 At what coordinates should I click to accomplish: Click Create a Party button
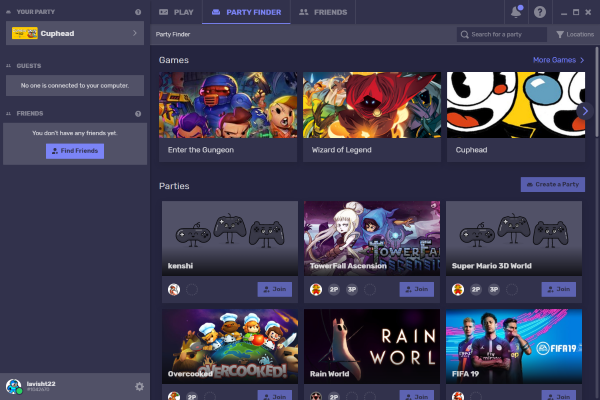click(553, 184)
